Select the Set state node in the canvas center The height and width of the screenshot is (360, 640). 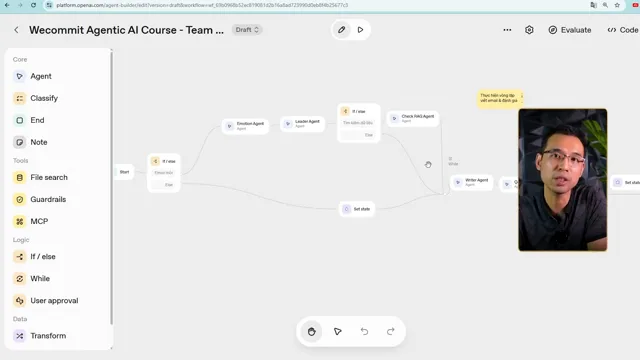[x=357, y=209]
